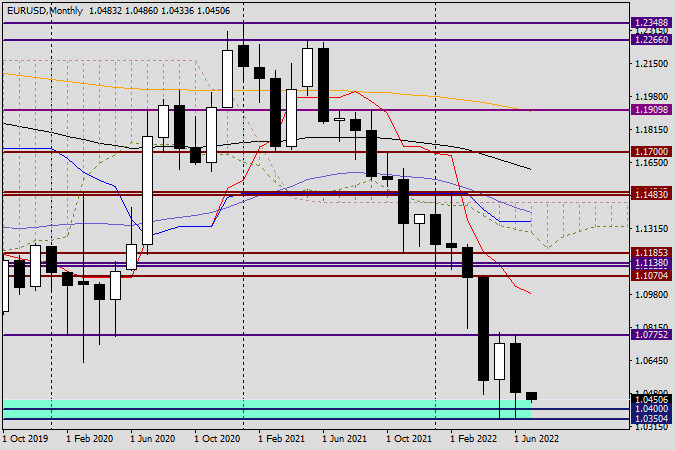Select the latest small black July 2022 candle
Image resolution: width=675 pixels, height=450 pixels.
[x=532, y=396]
